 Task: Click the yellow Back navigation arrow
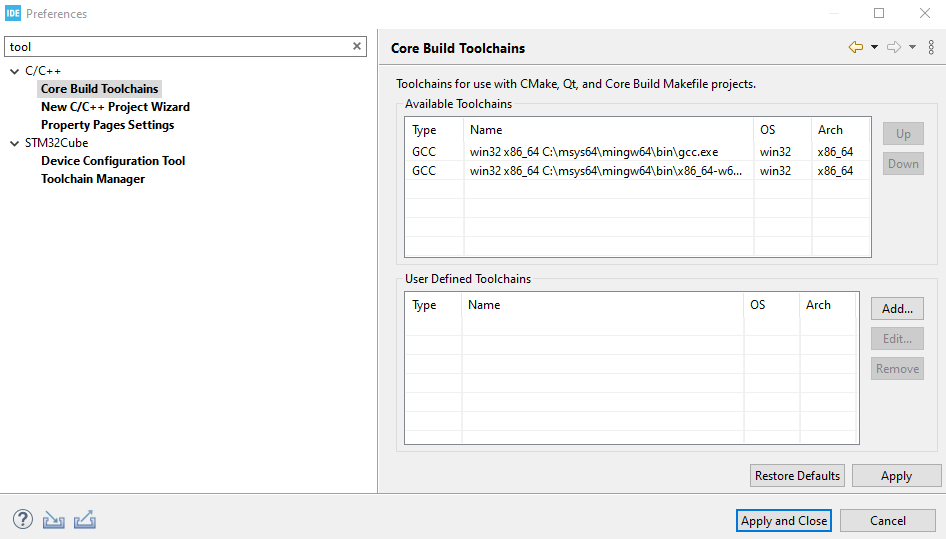pyautogui.click(x=855, y=47)
